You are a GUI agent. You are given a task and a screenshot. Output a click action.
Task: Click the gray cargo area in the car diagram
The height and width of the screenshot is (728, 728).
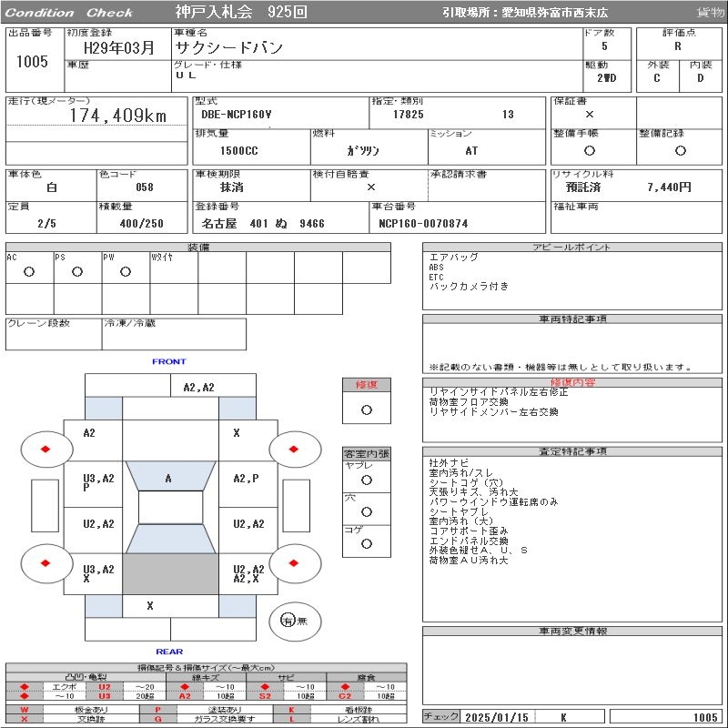pos(169,574)
